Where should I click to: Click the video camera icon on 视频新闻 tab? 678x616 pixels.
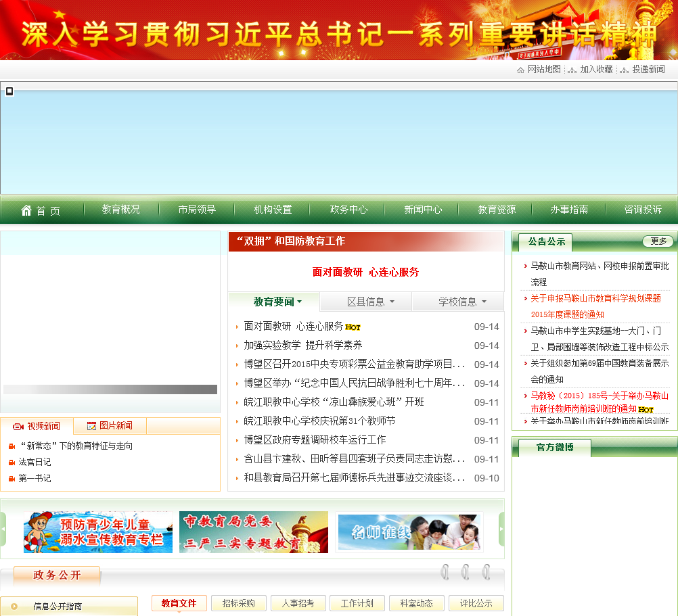18,427
